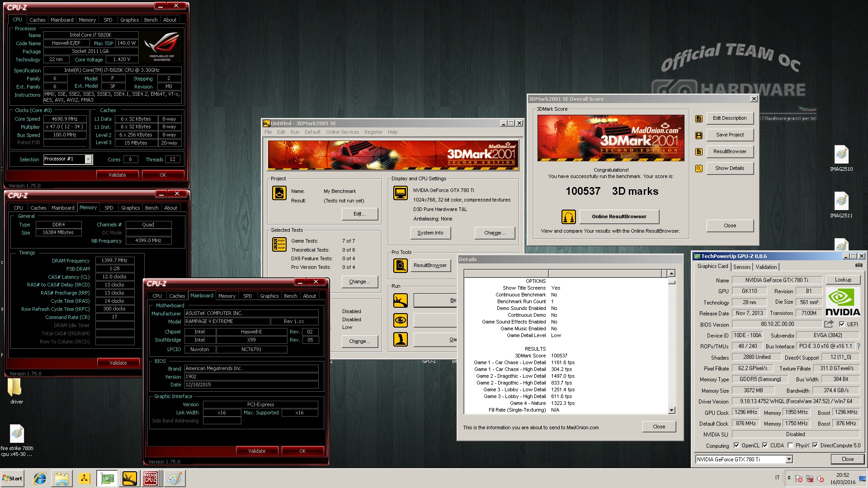Click the Pro Tools ResultBrowser magnifier icon
This screenshot has height=488, width=868.
(x=400, y=266)
